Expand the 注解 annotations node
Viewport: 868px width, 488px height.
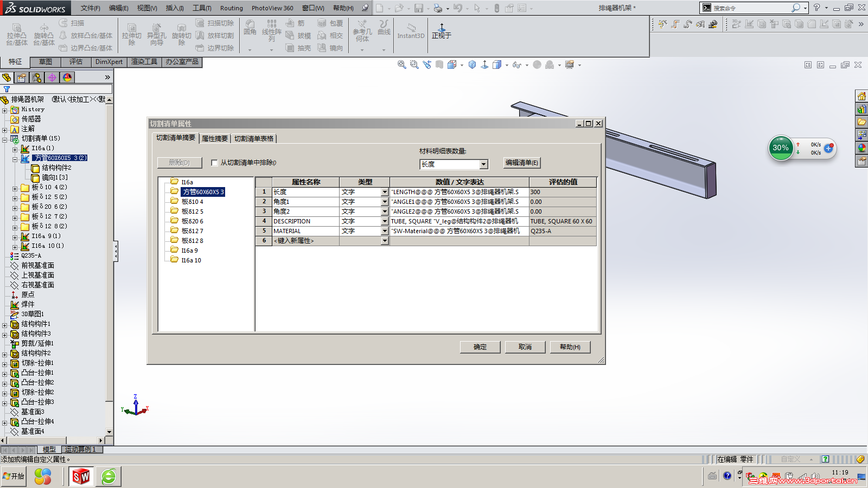coord(5,130)
